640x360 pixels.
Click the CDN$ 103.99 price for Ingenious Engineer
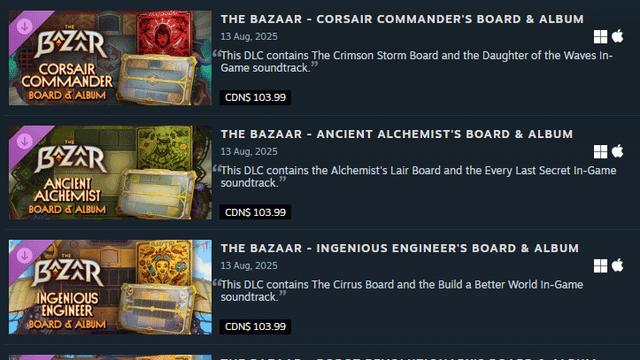click(256, 327)
